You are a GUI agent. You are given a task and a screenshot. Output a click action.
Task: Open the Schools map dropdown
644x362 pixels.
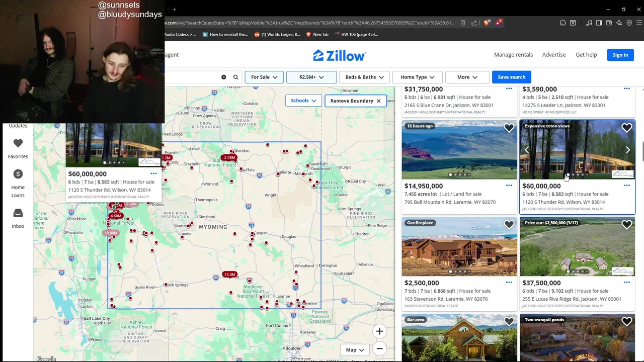[x=303, y=101]
